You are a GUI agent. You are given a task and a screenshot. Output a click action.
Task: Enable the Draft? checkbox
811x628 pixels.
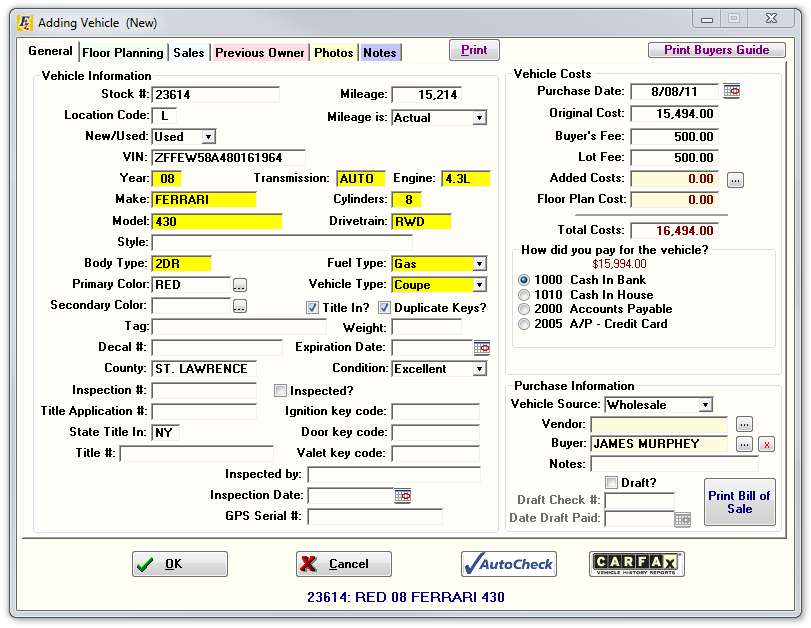[x=611, y=483]
